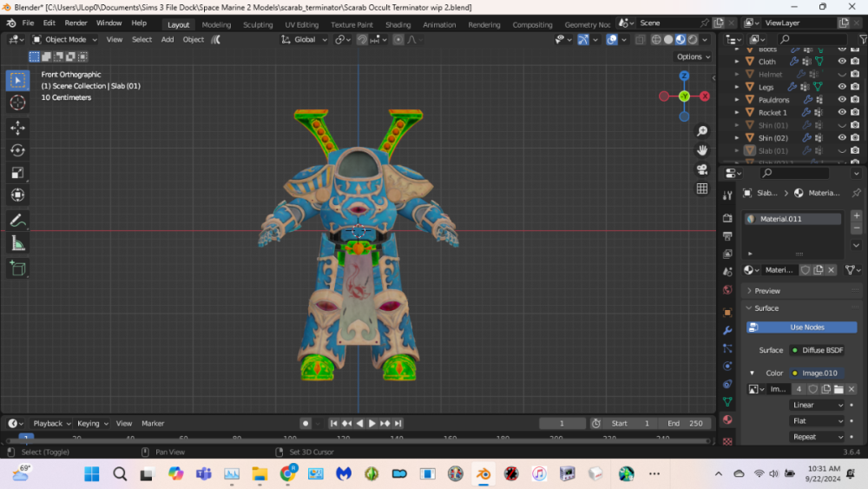The image size is (868, 489).
Task: Click the Add Cube tool
Action: coord(17,269)
